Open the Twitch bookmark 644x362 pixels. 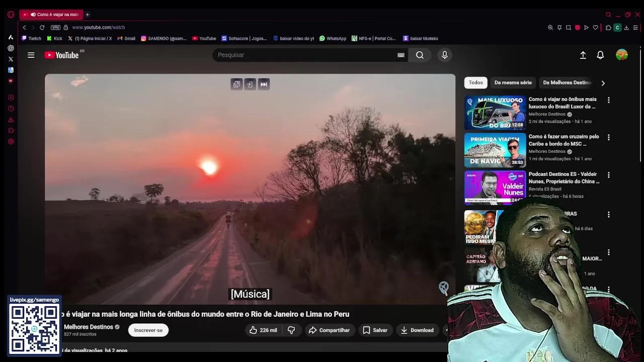pos(32,39)
